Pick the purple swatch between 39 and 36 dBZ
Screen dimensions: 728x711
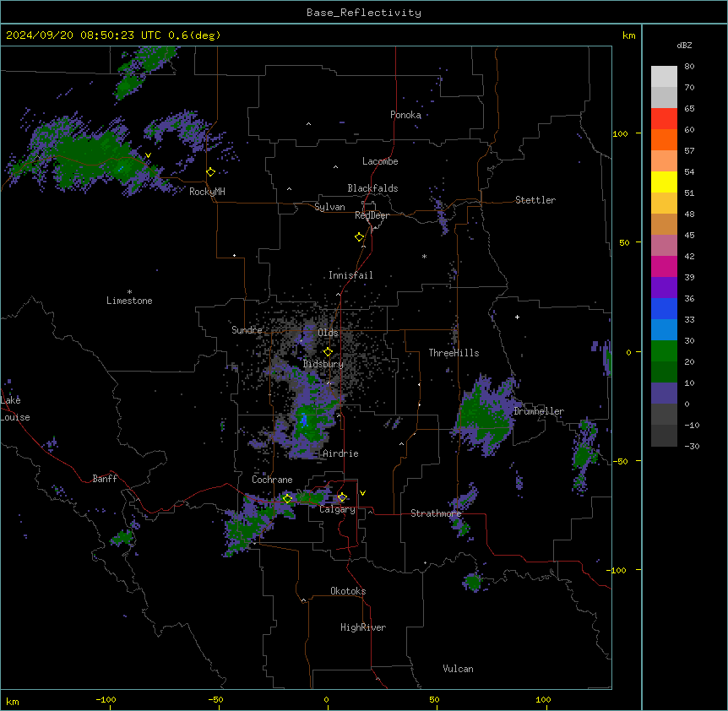click(664, 287)
